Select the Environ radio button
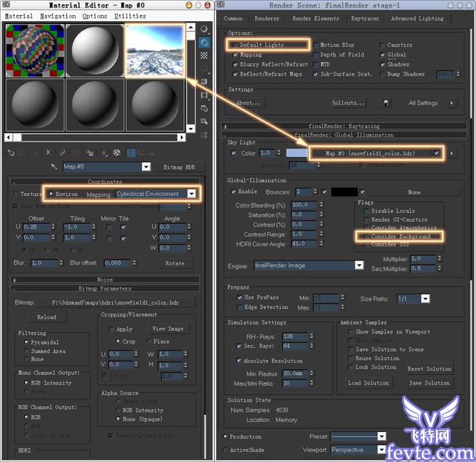The height and width of the screenshot is (462, 476). [x=50, y=194]
